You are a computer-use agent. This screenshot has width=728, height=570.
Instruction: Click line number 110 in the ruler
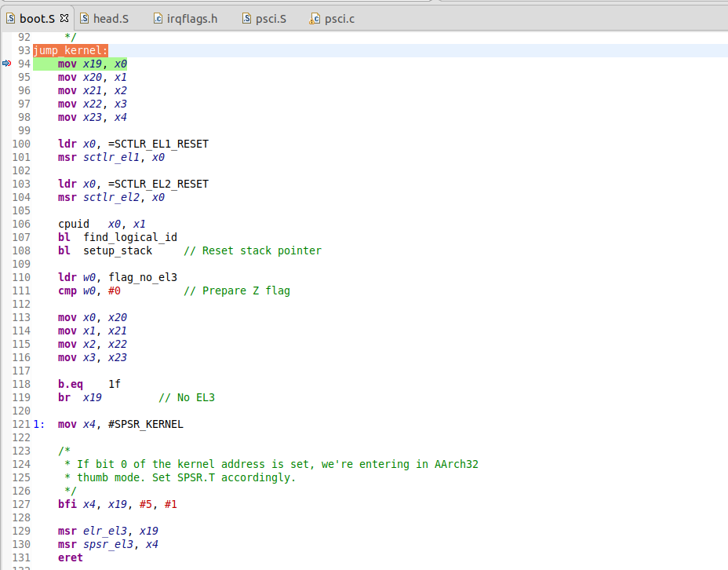pos(21,277)
